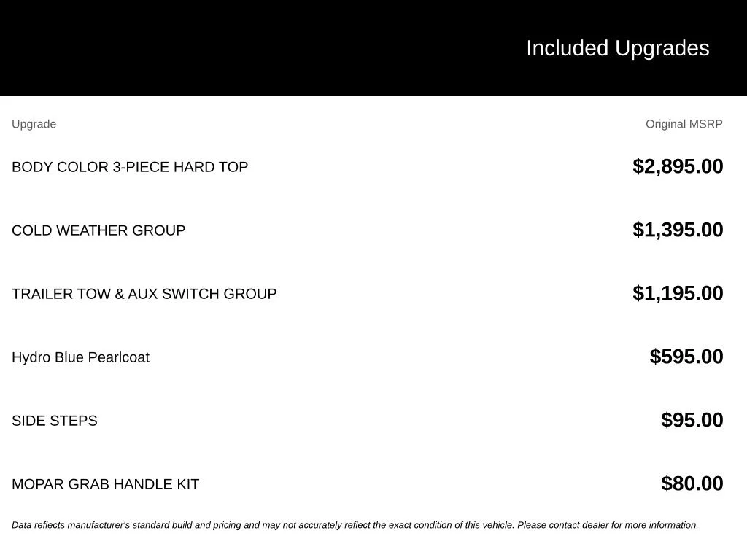Click the Included Upgrades header title
Image resolution: width=747 pixels, height=560 pixels.
pyautogui.click(x=617, y=48)
